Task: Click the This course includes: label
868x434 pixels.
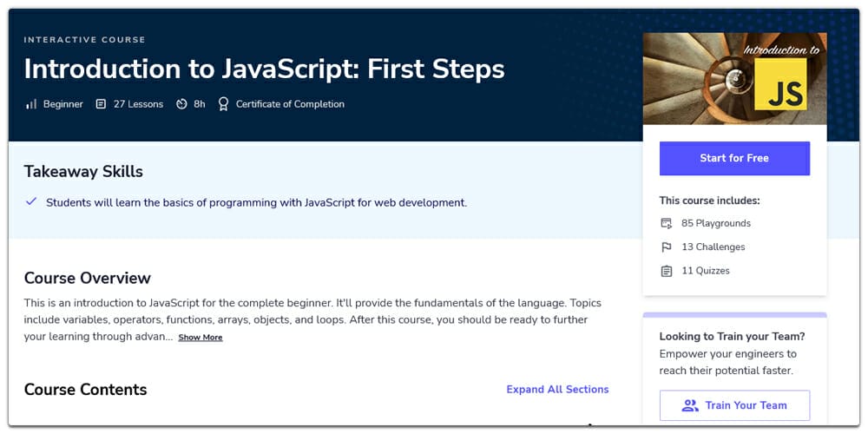Action: (710, 201)
